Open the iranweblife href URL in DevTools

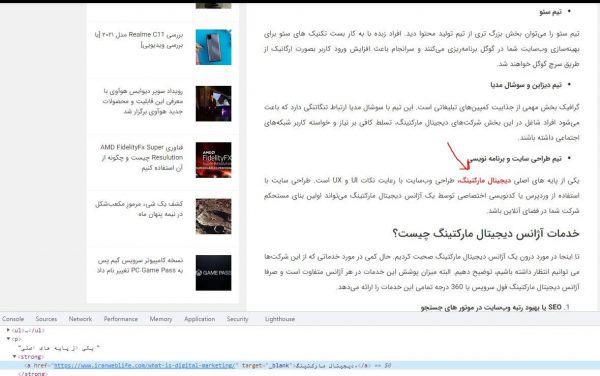tap(144, 365)
